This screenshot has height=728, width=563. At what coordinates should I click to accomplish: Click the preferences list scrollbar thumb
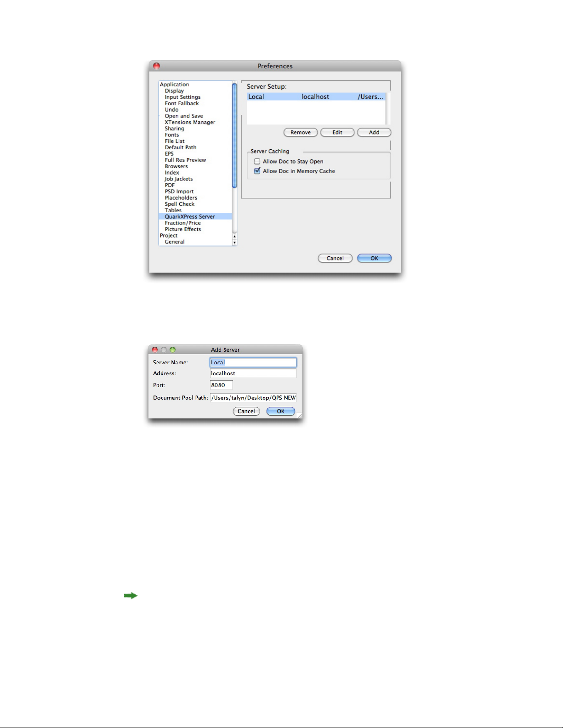coord(234,135)
